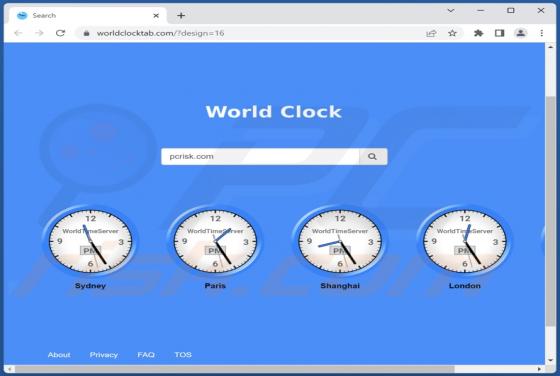Click the vertical scrollbar thumb
560x376 pixels.
(x=550, y=211)
